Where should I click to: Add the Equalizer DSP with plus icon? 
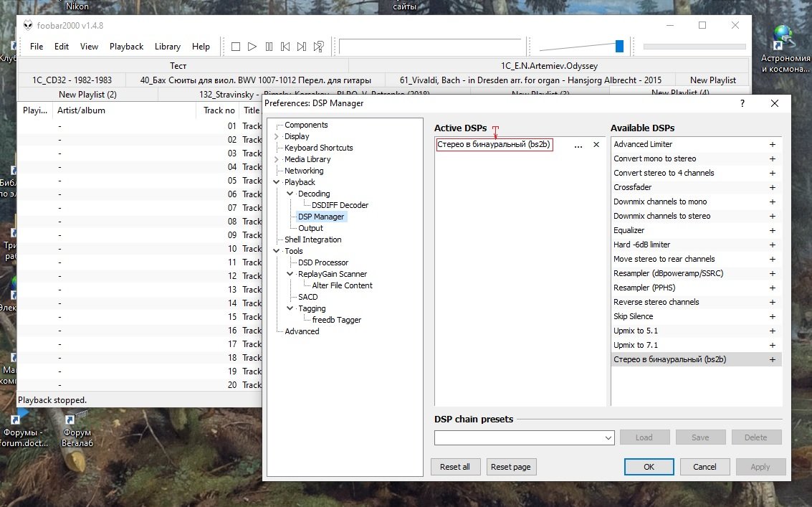coord(772,231)
